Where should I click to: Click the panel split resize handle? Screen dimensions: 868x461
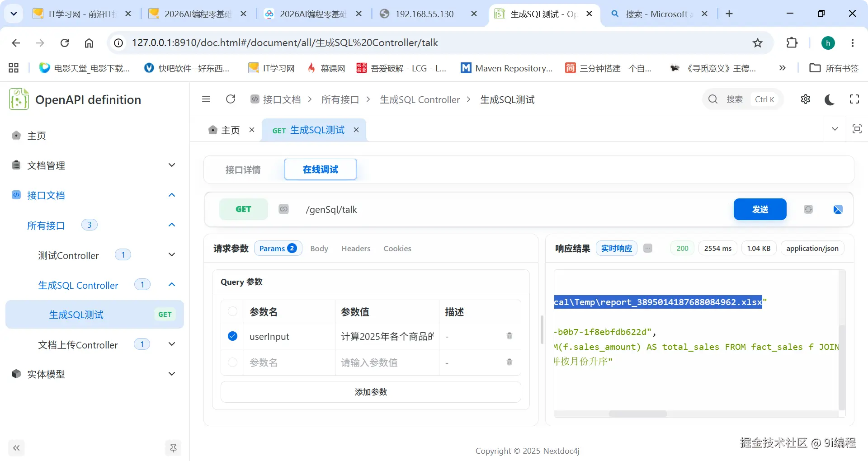pyautogui.click(x=542, y=330)
